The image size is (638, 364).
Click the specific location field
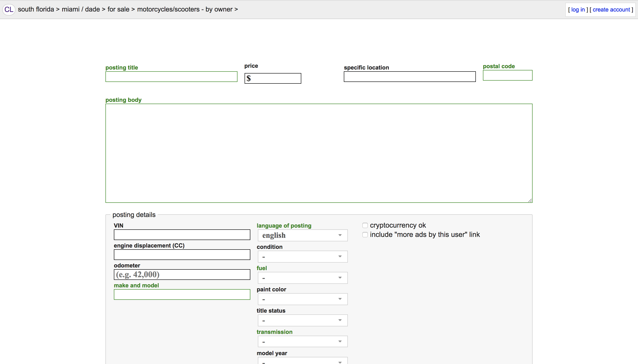click(x=410, y=77)
